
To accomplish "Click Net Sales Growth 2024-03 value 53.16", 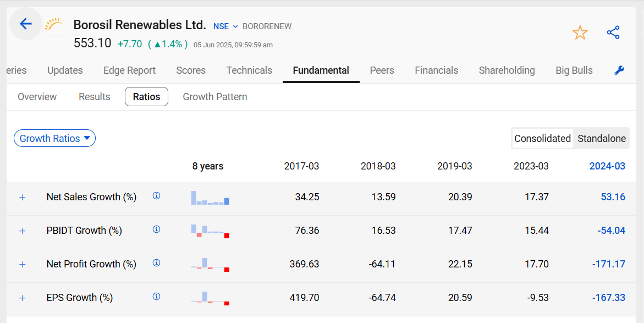I will tap(613, 197).
